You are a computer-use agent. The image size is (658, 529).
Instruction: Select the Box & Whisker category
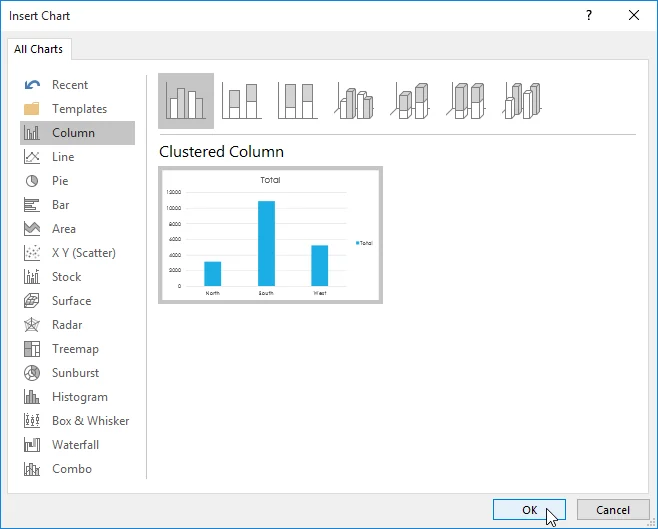(78, 421)
